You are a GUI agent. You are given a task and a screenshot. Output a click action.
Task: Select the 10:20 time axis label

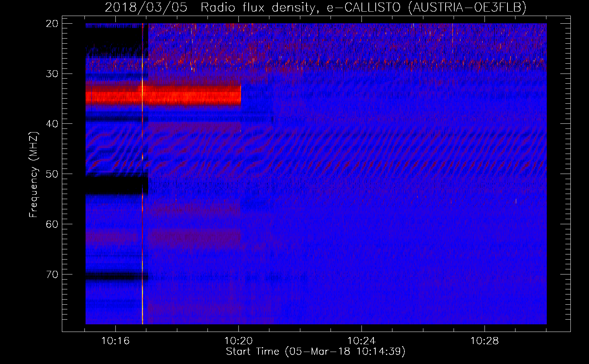[238, 341]
